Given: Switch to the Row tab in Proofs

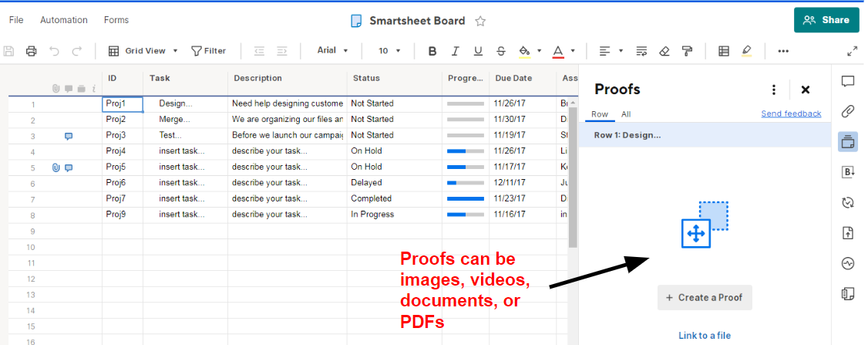Looking at the screenshot, I should 600,114.
